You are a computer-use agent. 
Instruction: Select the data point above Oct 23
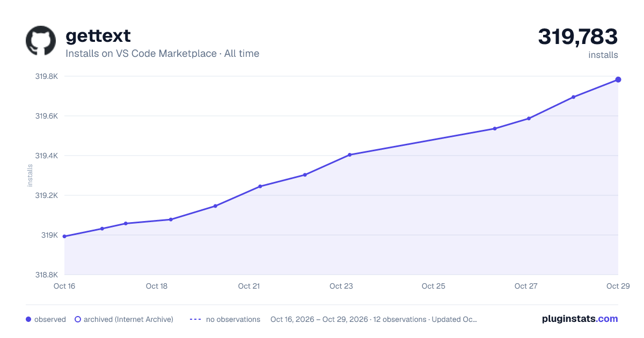(x=349, y=155)
